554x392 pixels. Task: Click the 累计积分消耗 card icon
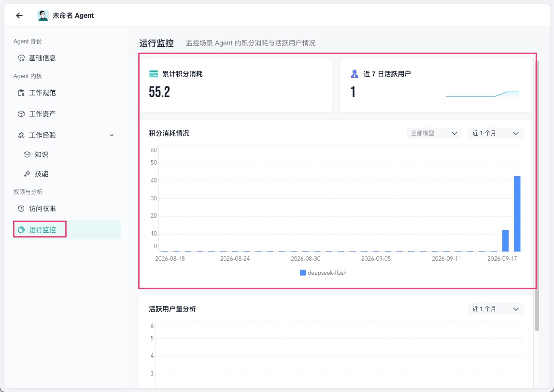click(153, 74)
